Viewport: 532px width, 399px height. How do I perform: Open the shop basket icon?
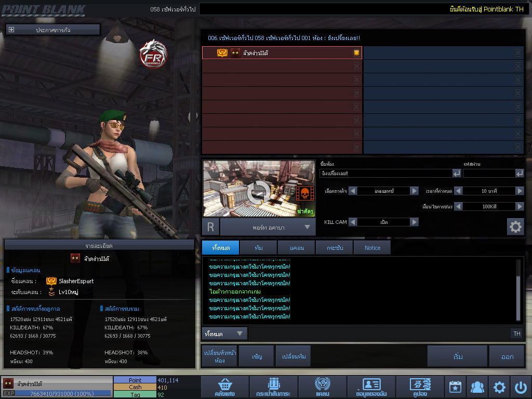coord(224,387)
